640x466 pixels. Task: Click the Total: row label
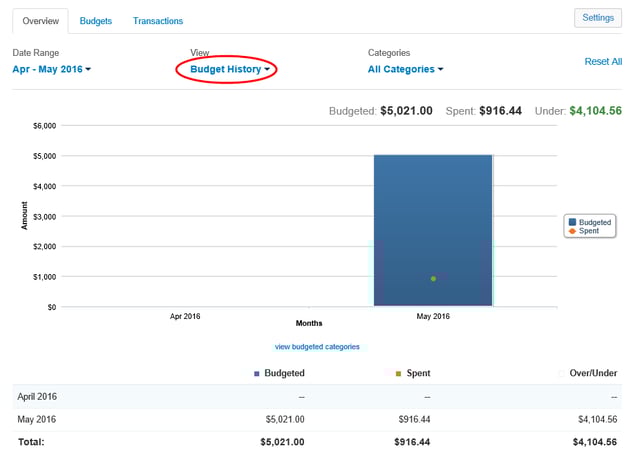pos(31,442)
